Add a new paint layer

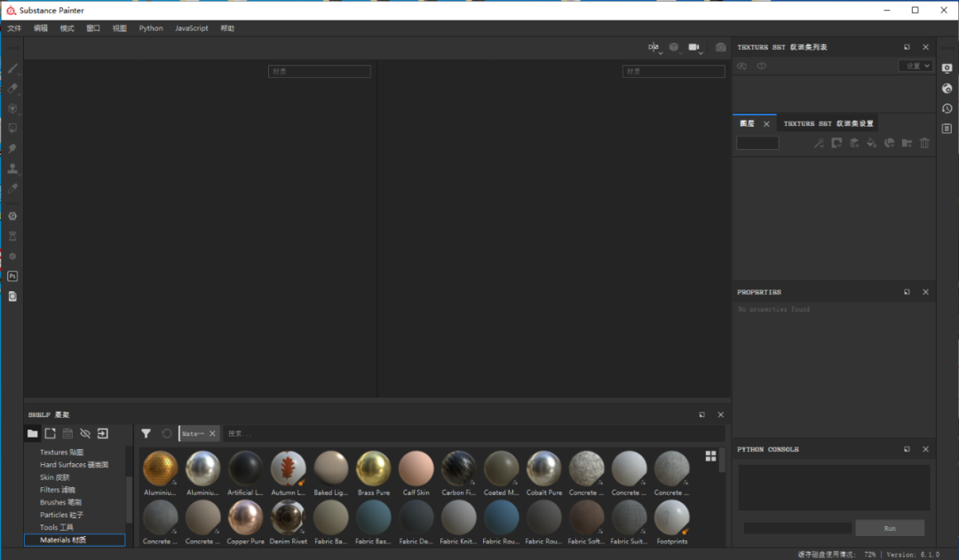click(x=854, y=143)
